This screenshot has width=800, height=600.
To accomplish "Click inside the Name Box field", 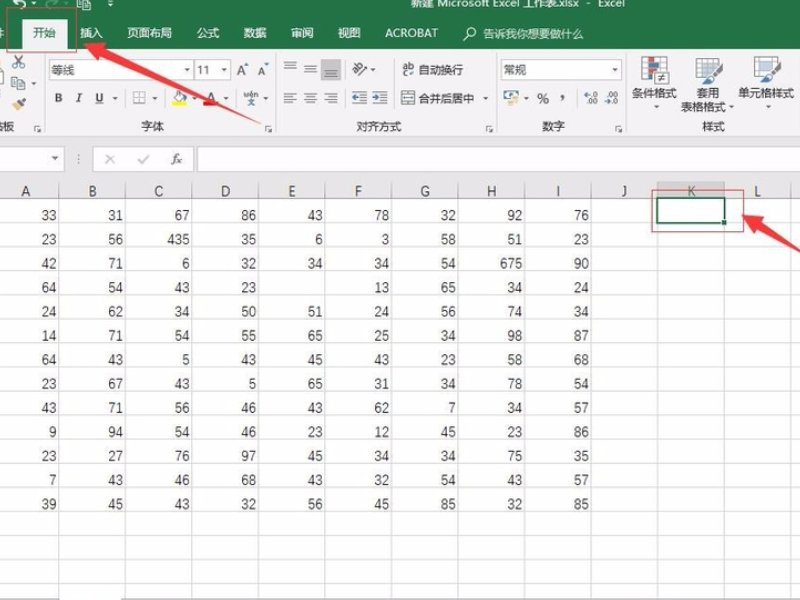I will coord(25,158).
